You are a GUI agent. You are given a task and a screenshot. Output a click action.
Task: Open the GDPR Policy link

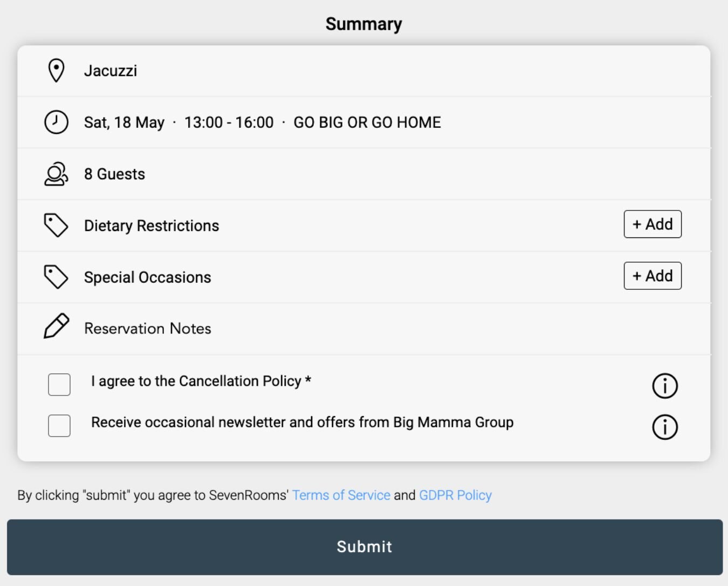[x=455, y=495]
